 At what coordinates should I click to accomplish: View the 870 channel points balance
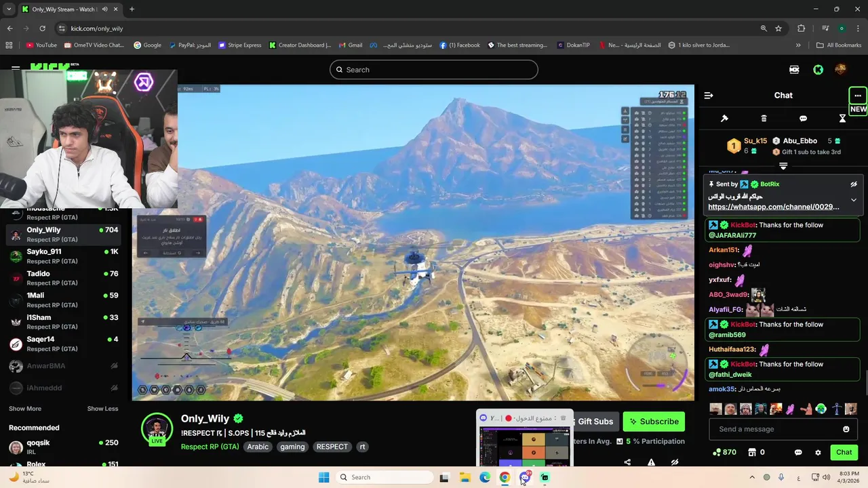point(724,452)
